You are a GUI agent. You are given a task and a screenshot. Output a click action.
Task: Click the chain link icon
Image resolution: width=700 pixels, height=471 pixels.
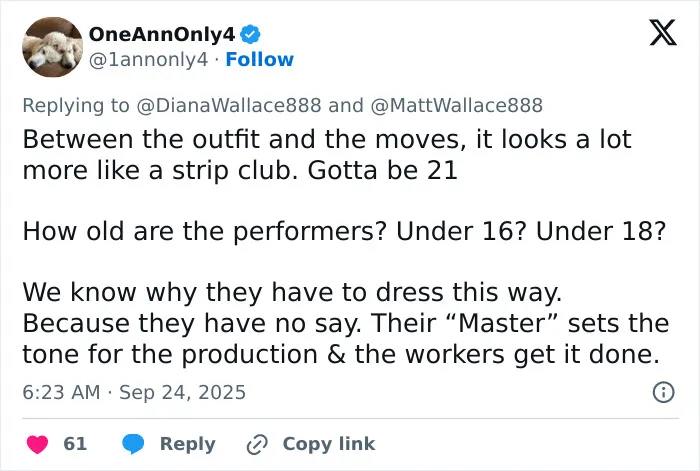257,444
